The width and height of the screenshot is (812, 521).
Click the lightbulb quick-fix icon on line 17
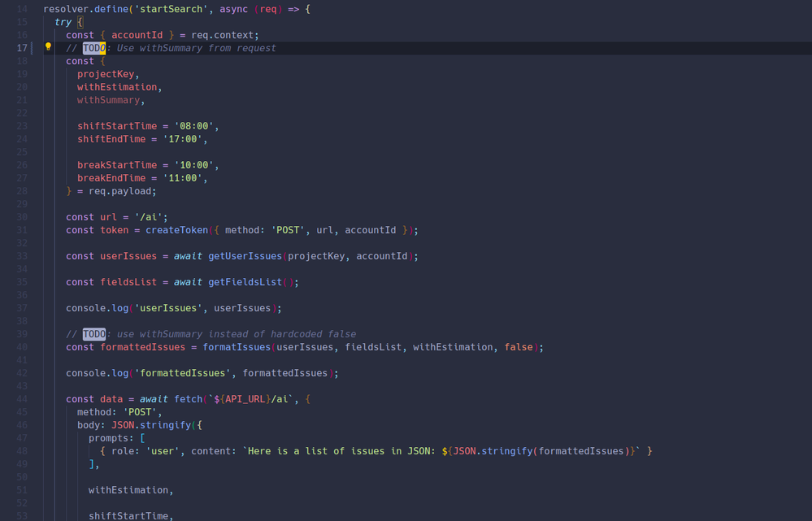pos(47,48)
